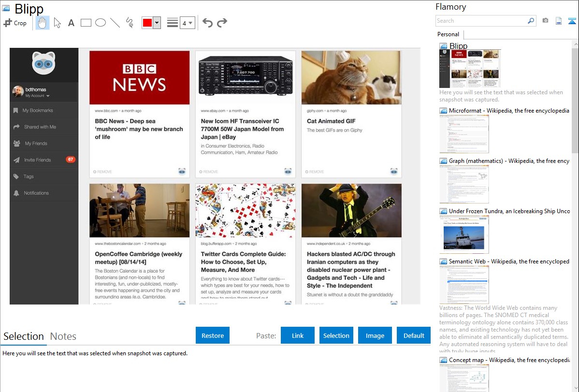The height and width of the screenshot is (392, 579).
Task: Select the Crop tool
Action: (15, 23)
